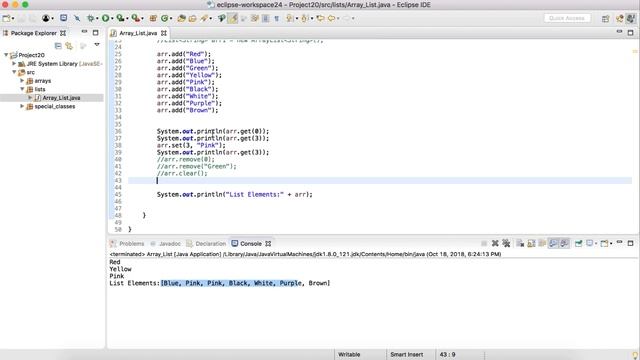The width and height of the screenshot is (640, 360).
Task: Toggle Scroll Lock in Console toolbar
Action: (531, 244)
